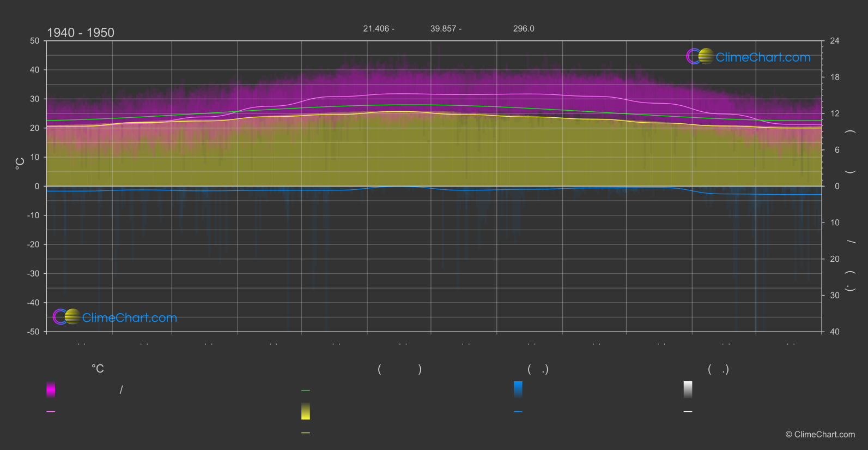This screenshot has height=450, width=868.
Task: Click the magenta gradient legend swatch
Action: (51, 389)
